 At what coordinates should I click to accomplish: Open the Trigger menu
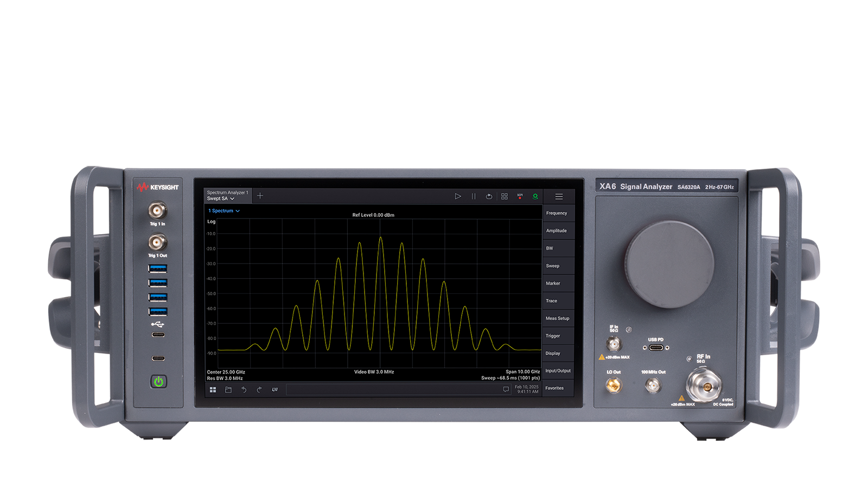tap(558, 336)
